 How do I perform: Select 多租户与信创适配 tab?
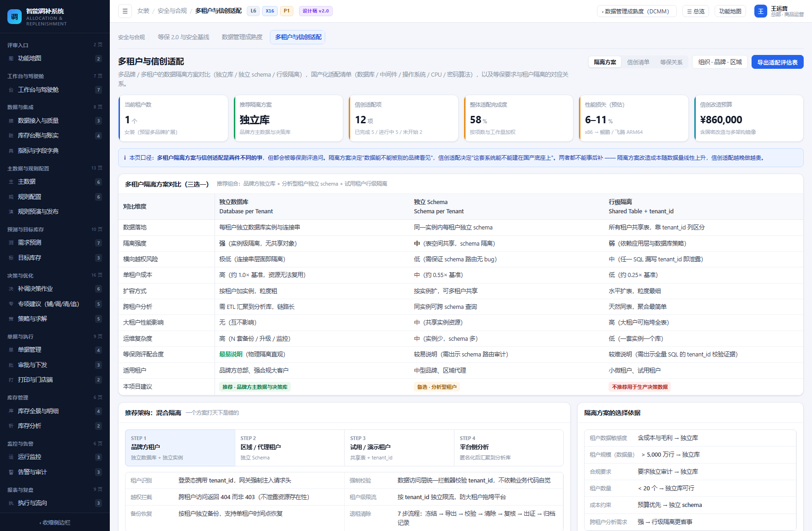coord(298,37)
